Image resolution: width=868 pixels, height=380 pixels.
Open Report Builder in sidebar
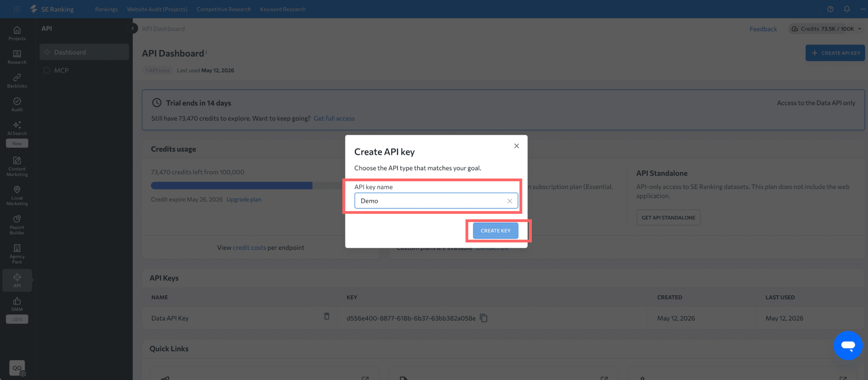tap(17, 225)
